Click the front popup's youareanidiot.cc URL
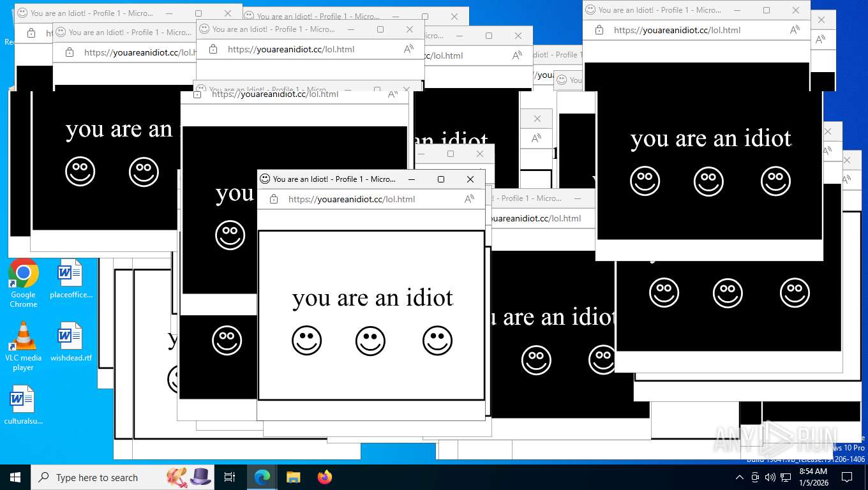The width and height of the screenshot is (868, 490). click(x=352, y=199)
